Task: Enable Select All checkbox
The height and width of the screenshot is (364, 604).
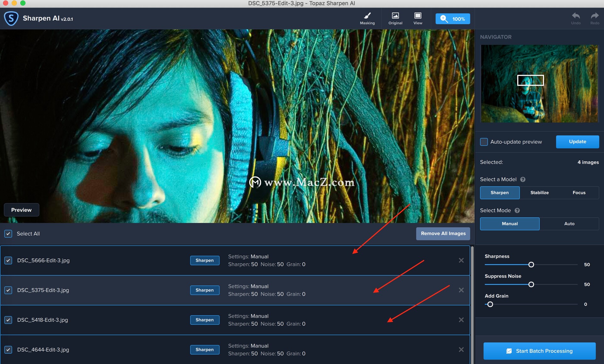Action: (7, 233)
